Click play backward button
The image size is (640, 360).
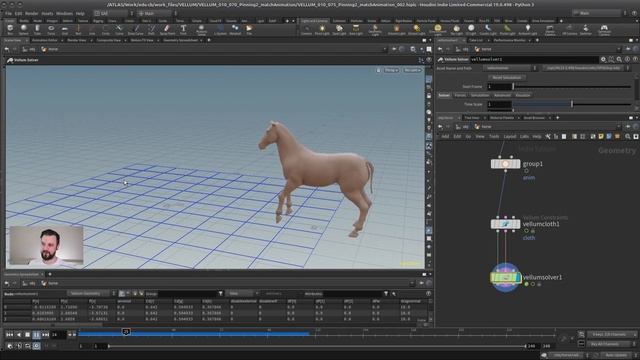[x=18, y=335]
